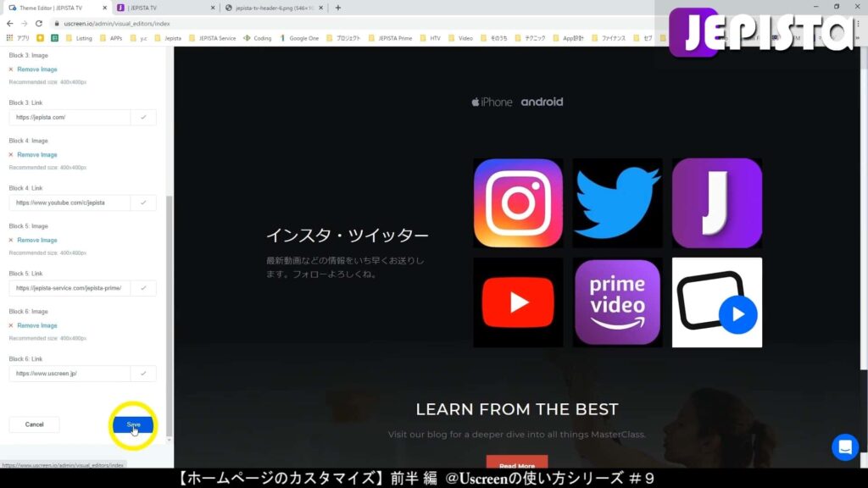868x488 pixels.
Task: Confirm Block 4 Link with checkmark
Action: pyautogui.click(x=143, y=202)
